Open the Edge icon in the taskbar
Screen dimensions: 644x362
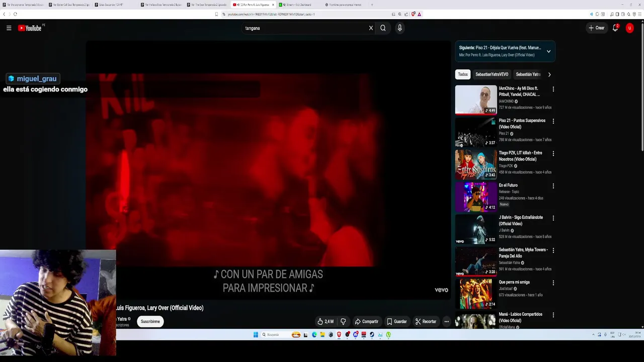point(314,335)
